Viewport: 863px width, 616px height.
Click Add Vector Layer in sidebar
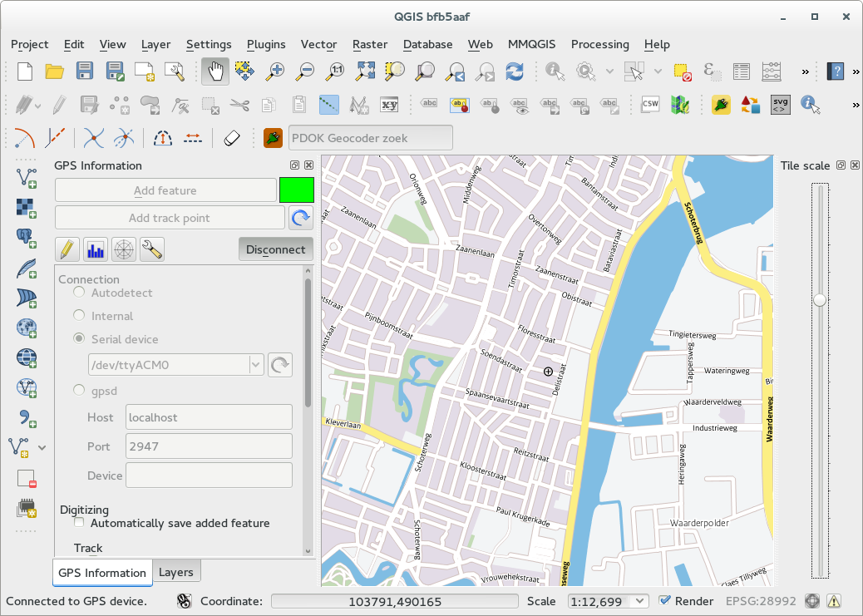(x=27, y=178)
